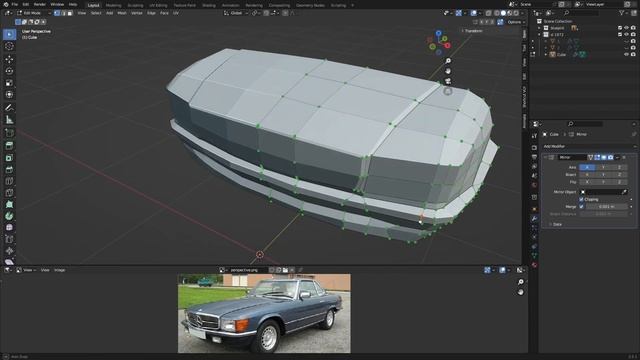The width and height of the screenshot is (640, 360).
Task: Click the Merge distance value field
Action: click(607, 207)
